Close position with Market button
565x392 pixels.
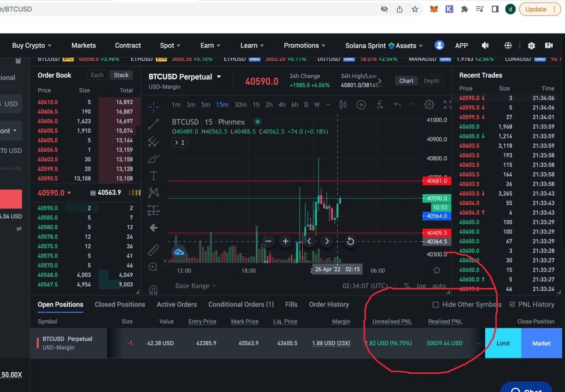tap(541, 343)
